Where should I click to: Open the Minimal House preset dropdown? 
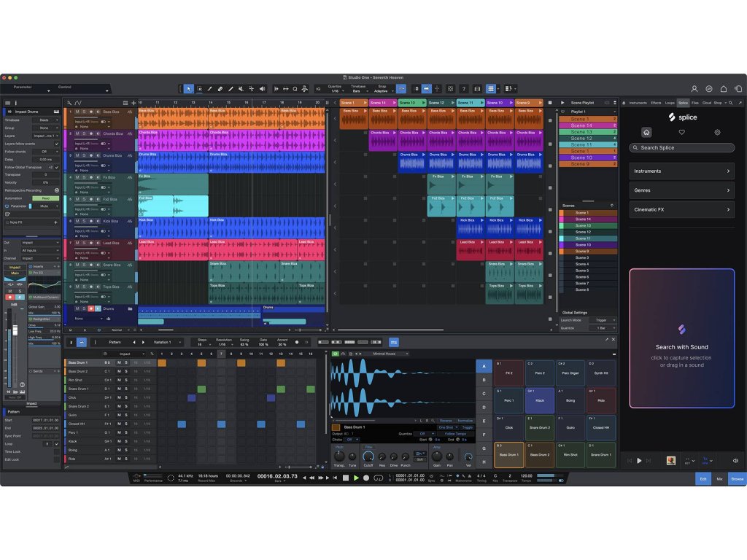[x=387, y=354]
